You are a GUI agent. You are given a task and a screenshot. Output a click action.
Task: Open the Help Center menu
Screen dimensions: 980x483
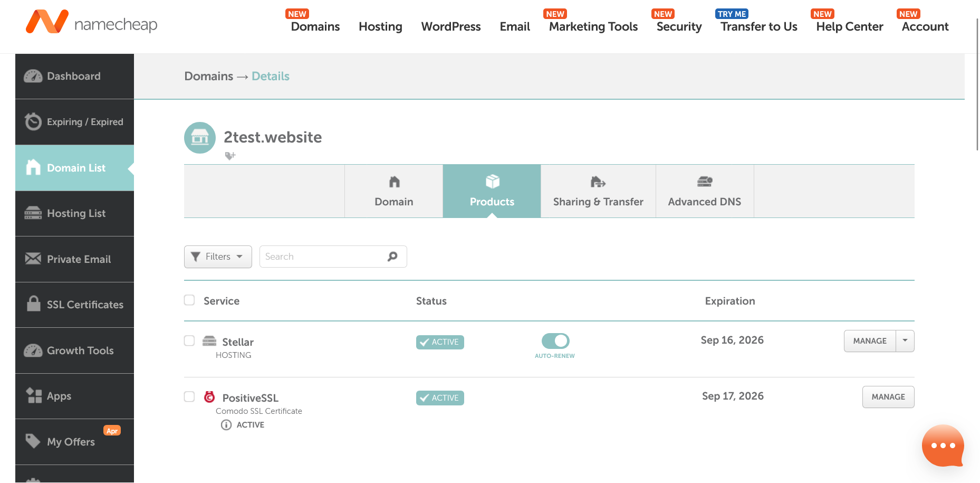(850, 26)
